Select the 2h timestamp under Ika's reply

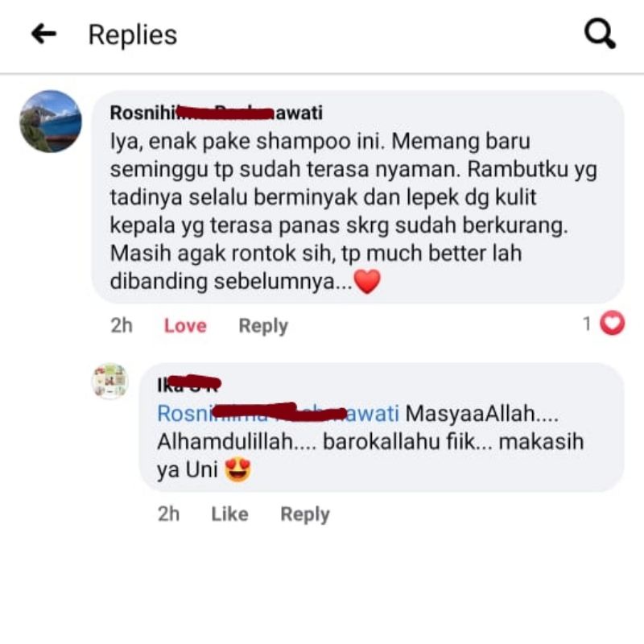click(168, 514)
